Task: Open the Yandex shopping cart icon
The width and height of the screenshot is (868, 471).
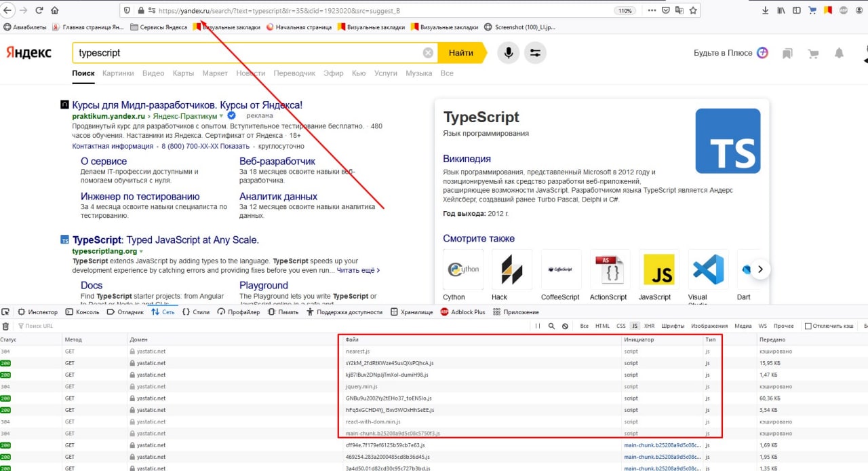Action: [x=813, y=53]
